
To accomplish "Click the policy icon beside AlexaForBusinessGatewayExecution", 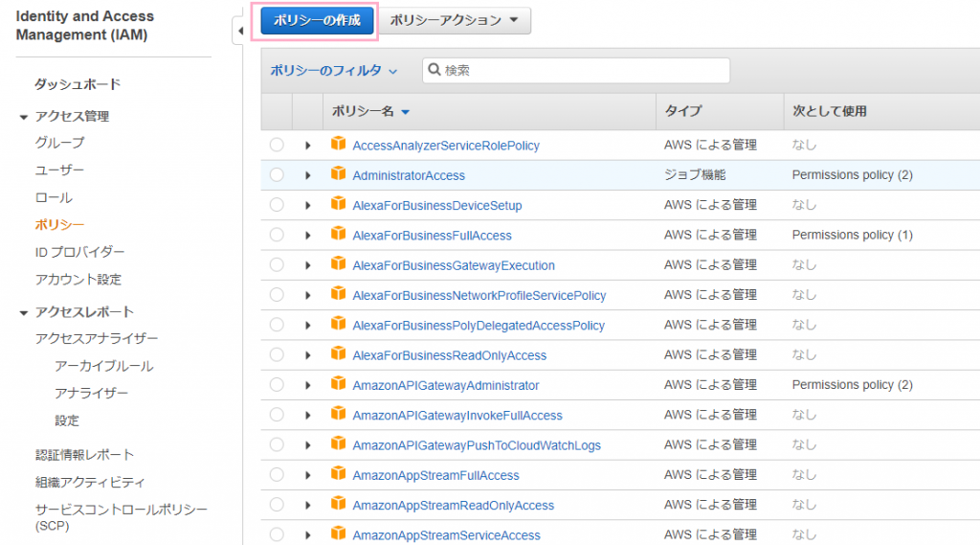I will (x=338, y=264).
